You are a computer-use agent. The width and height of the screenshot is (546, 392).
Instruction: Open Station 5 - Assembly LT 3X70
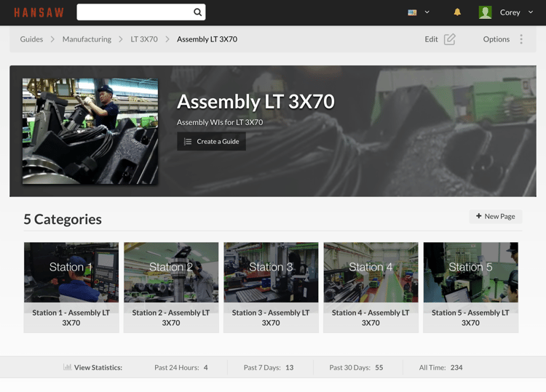coord(470,317)
